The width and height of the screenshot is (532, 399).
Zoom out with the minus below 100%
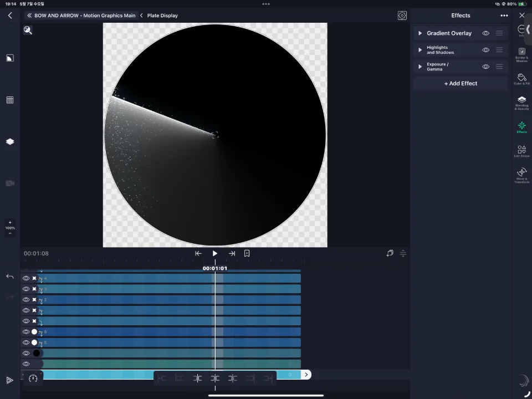[x=10, y=233]
